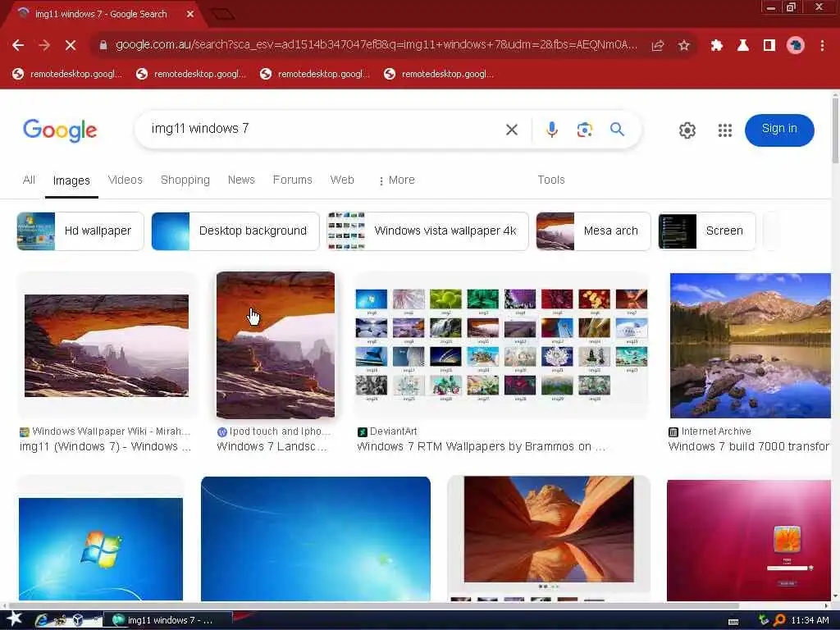This screenshot has width=840, height=630.
Task: Bookmark this page with the star icon
Action: tap(683, 46)
